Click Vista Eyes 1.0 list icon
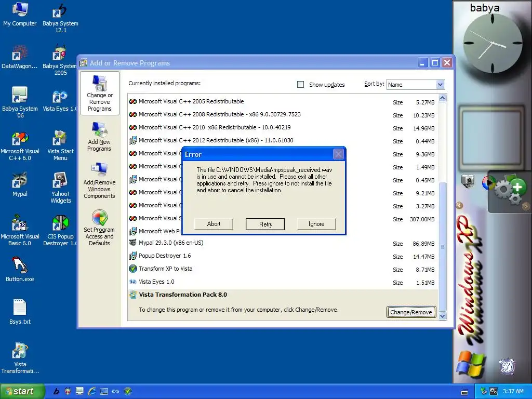 click(132, 282)
